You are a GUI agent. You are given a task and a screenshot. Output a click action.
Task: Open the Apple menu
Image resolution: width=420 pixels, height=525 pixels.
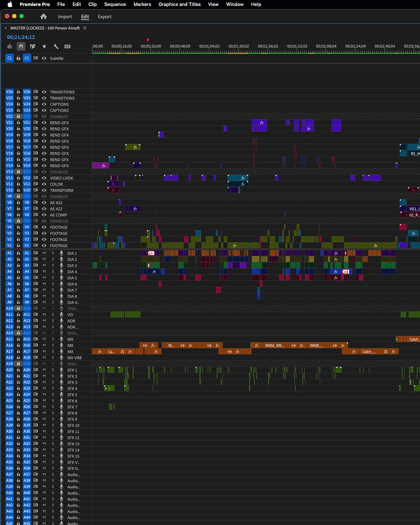(x=9, y=4)
